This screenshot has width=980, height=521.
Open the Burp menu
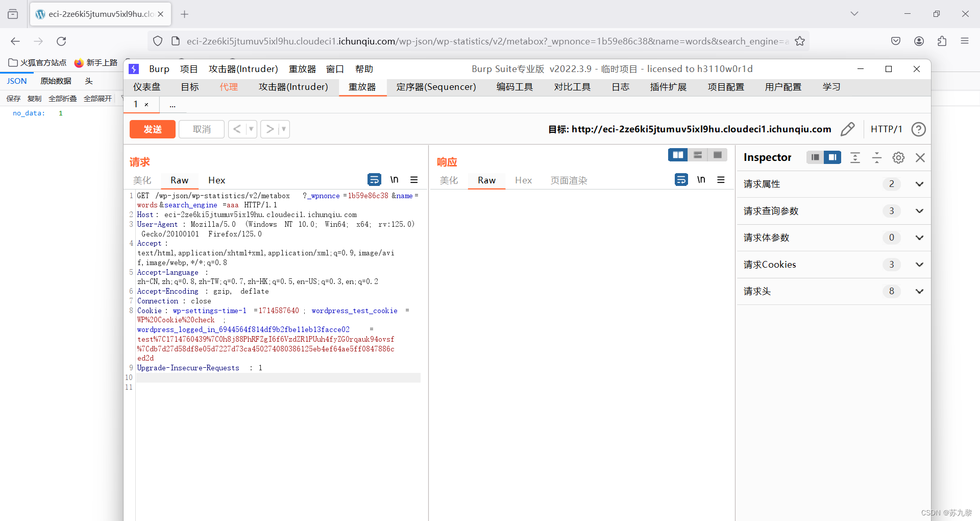159,69
